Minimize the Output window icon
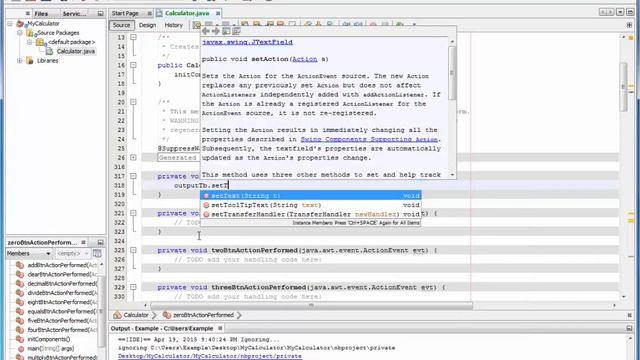 [629, 328]
